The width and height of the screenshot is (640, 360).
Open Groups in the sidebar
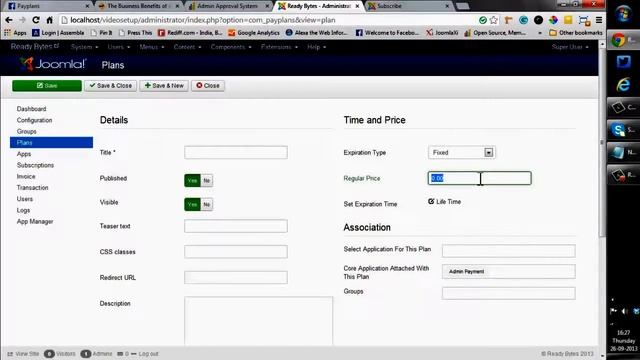click(27, 131)
